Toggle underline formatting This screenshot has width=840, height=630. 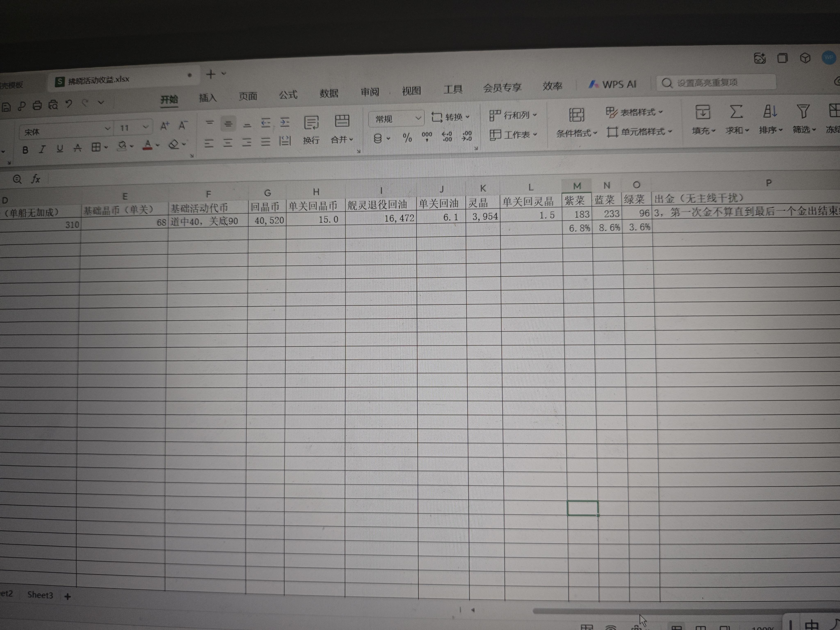coord(60,148)
